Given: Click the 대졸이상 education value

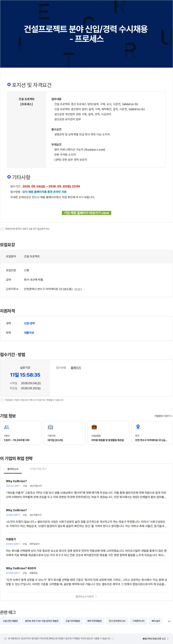Looking at the screenshot, I should pyautogui.click(x=29, y=332).
